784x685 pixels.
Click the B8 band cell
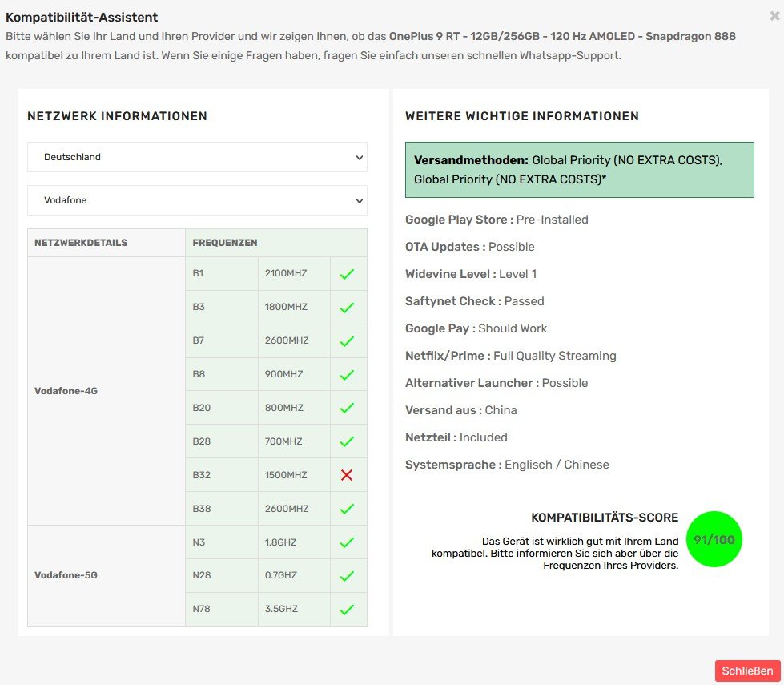click(222, 374)
